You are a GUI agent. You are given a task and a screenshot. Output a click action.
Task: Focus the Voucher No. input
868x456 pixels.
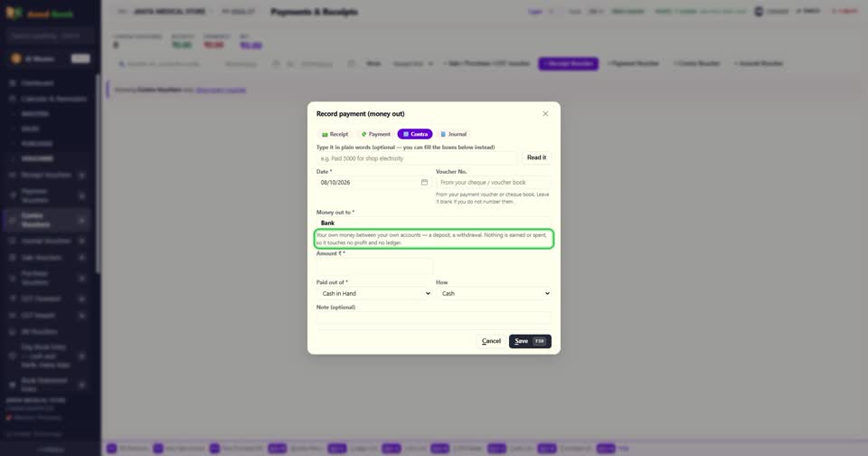494,182
